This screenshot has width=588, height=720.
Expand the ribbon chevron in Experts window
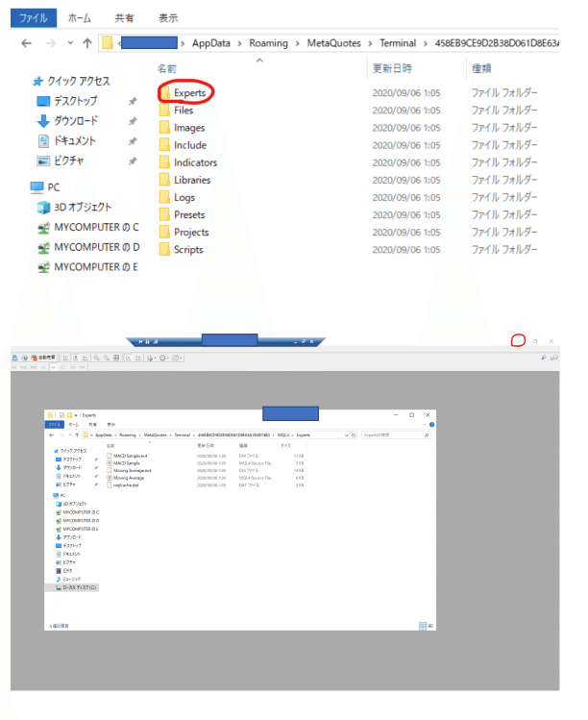coord(424,425)
